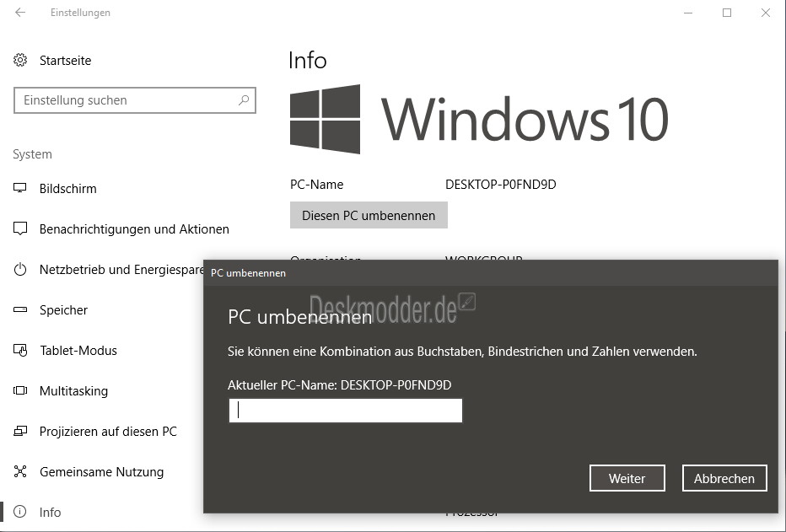Click the Netzbetrieb power icon
The width and height of the screenshot is (786, 532).
(20, 270)
